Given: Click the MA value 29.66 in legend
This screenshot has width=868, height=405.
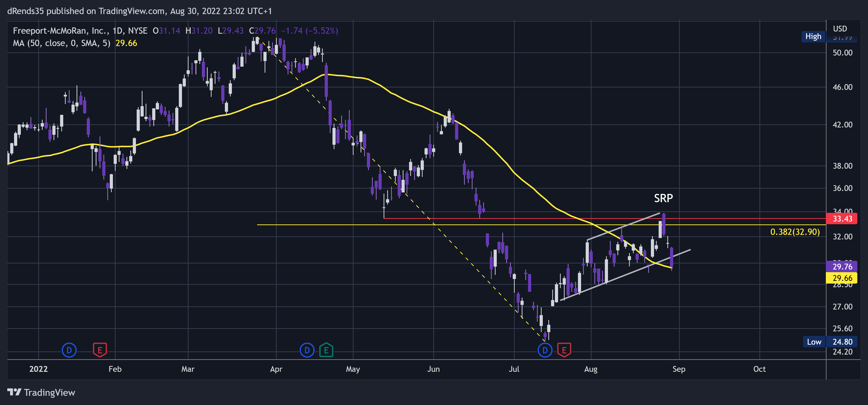Looking at the screenshot, I should click(x=126, y=43).
